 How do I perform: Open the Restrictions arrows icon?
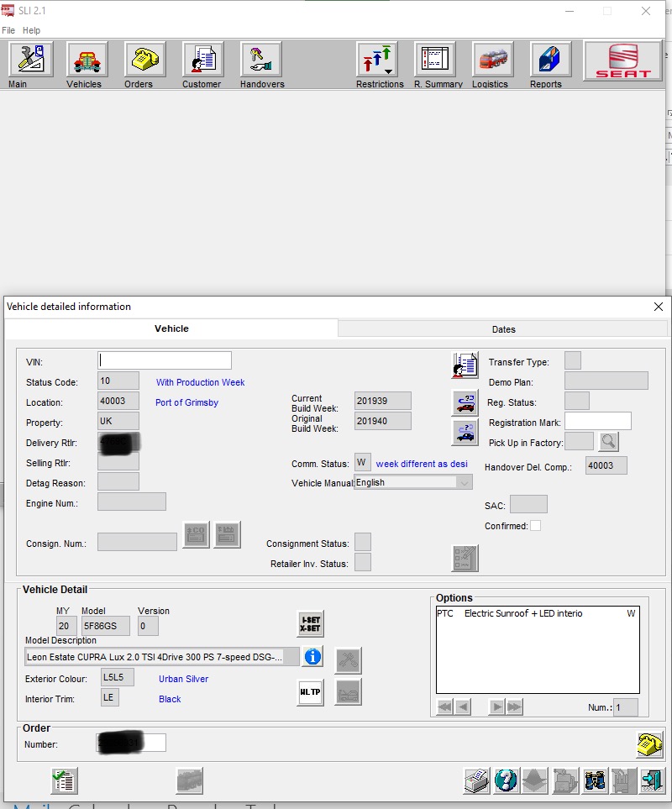[x=377, y=60]
